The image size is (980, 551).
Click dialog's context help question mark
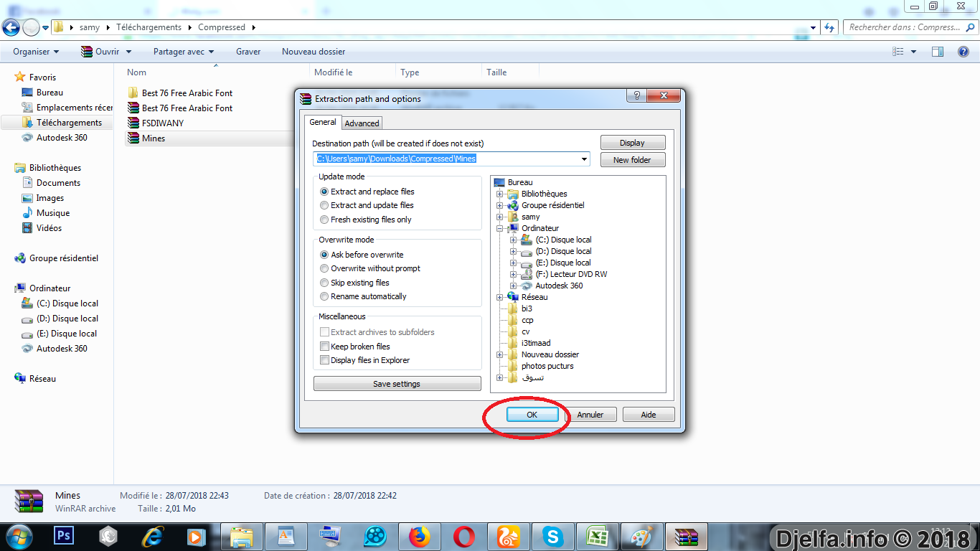click(x=635, y=96)
